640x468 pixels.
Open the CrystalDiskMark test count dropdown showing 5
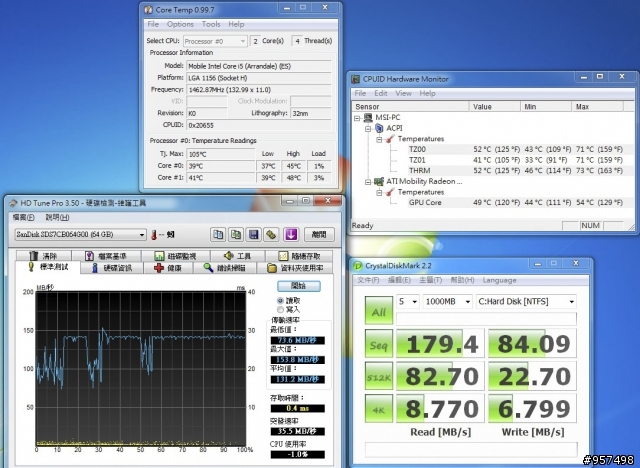[407, 302]
